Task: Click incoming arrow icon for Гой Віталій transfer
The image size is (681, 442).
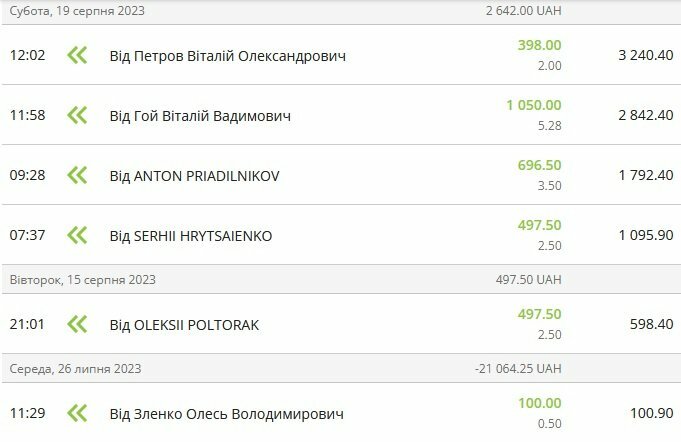Action: 77,115
